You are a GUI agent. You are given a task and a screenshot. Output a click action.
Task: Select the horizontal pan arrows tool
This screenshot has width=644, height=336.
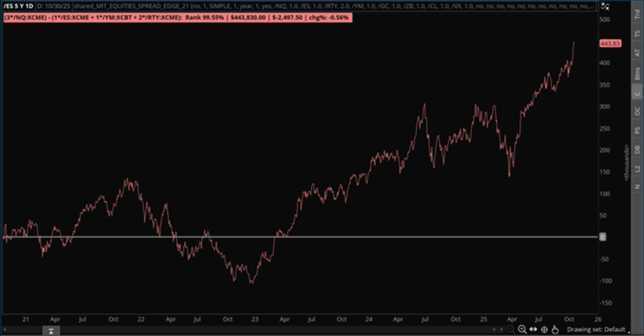click(x=533, y=329)
